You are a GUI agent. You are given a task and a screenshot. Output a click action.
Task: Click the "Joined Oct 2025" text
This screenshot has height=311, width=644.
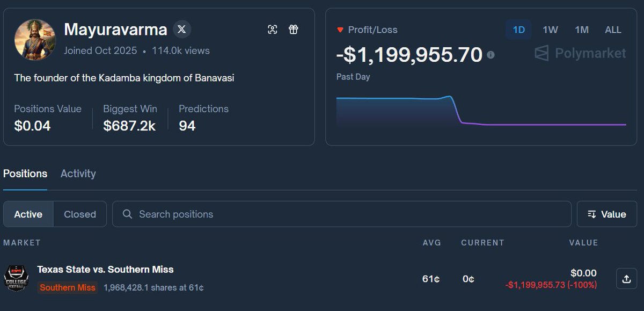[x=100, y=51]
